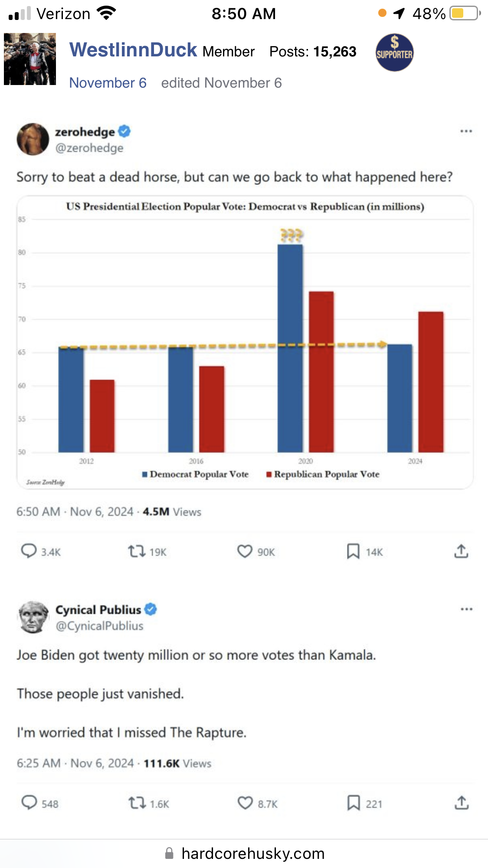Reply to the zerohedge tweet

pos(29,551)
